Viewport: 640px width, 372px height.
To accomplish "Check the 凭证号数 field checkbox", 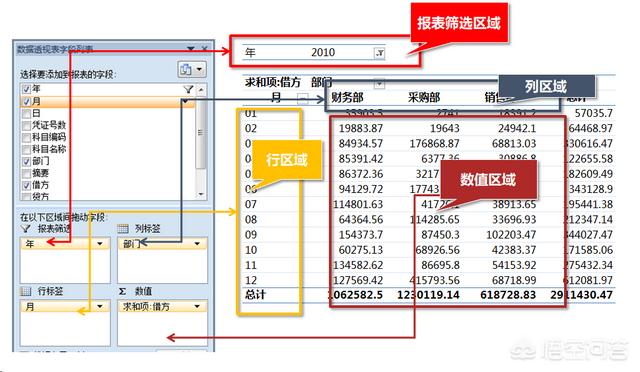I will click(x=27, y=125).
